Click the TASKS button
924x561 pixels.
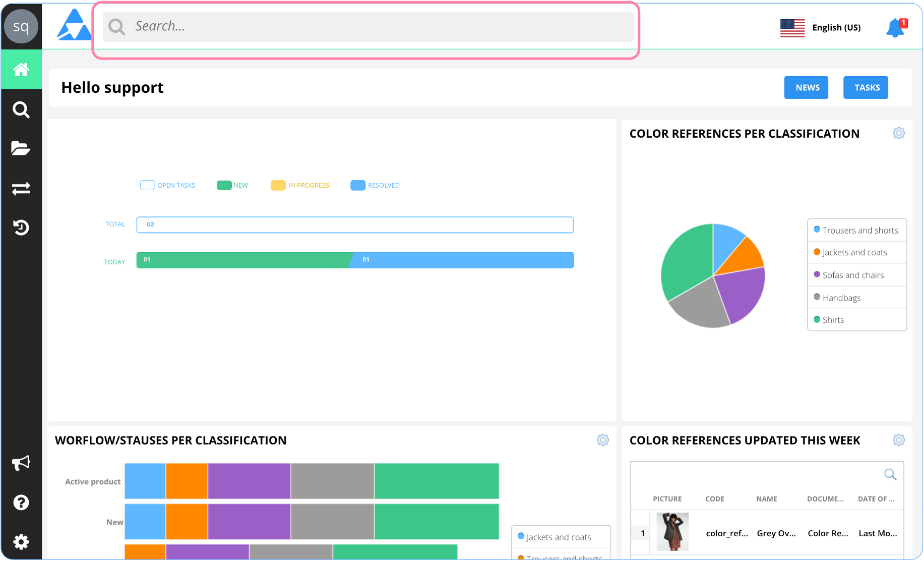[x=866, y=88]
